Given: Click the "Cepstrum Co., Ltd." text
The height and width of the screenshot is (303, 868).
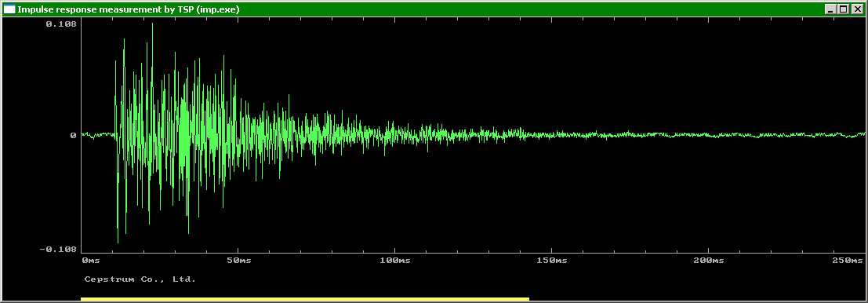Looking at the screenshot, I should [140, 279].
